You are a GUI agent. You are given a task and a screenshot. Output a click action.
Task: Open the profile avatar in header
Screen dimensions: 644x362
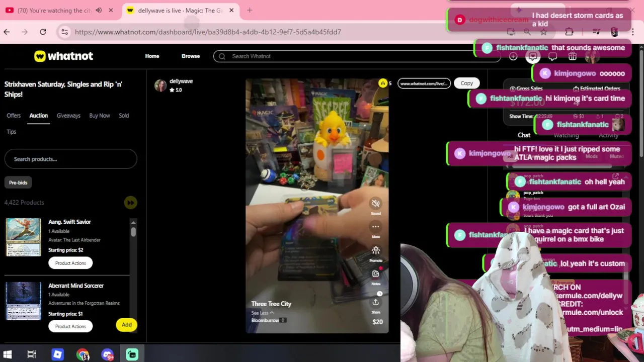click(x=592, y=56)
